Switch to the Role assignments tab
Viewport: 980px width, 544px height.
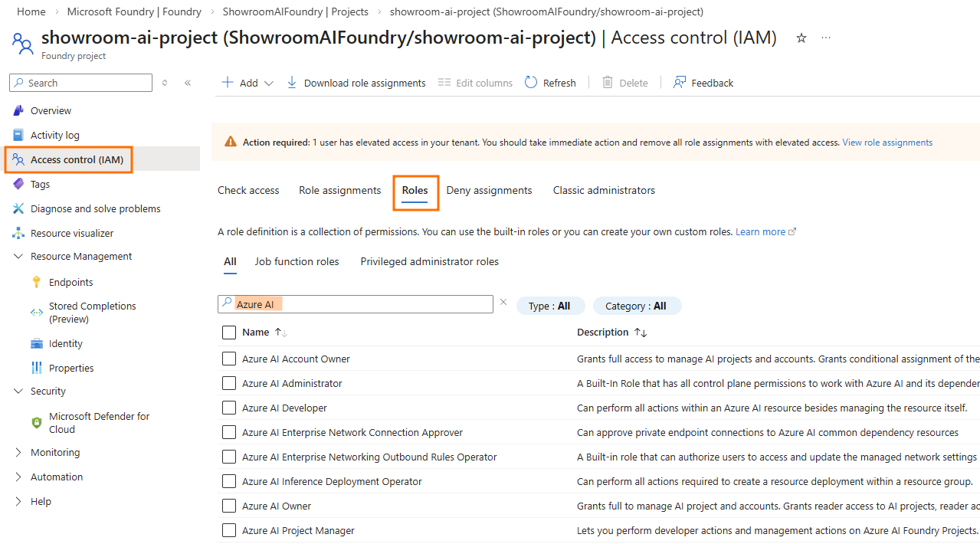339,190
